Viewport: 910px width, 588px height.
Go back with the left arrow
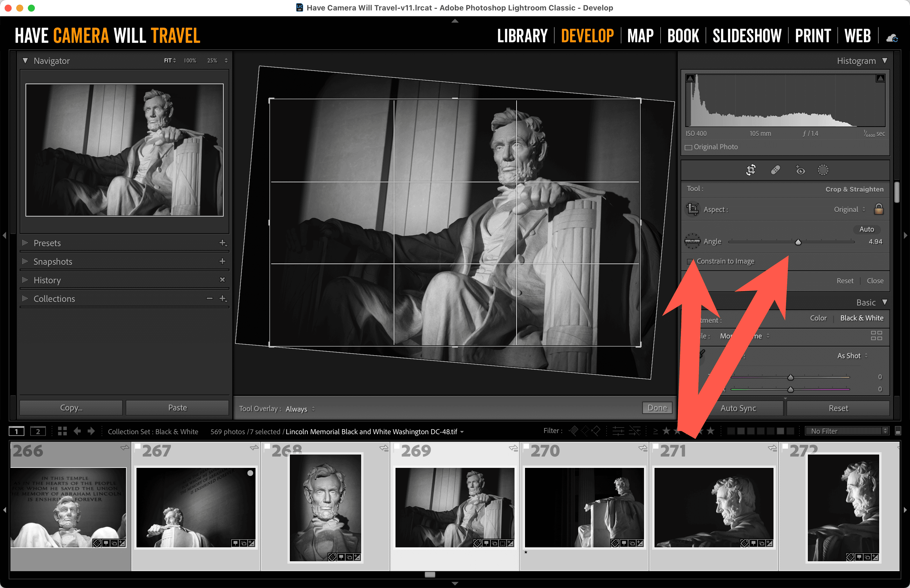pyautogui.click(x=77, y=431)
